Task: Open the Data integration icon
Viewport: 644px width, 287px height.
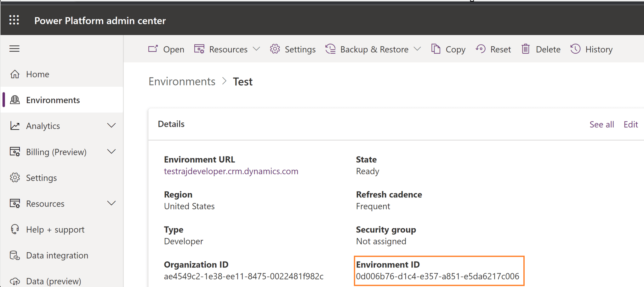Action: (x=14, y=255)
